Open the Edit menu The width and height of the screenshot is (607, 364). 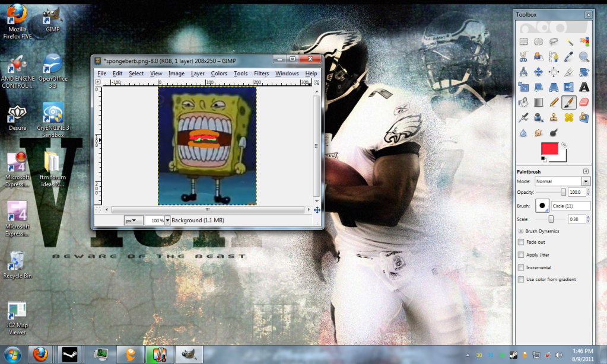[117, 74]
